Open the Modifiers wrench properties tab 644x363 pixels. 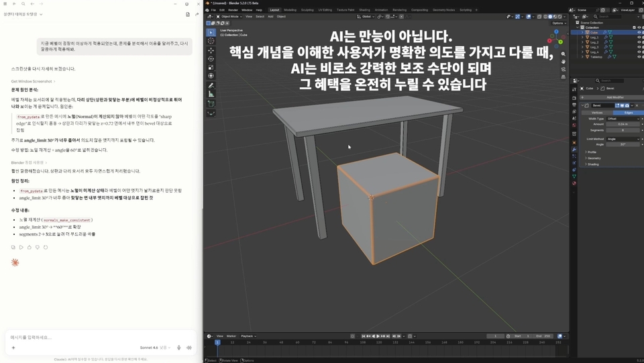click(574, 150)
